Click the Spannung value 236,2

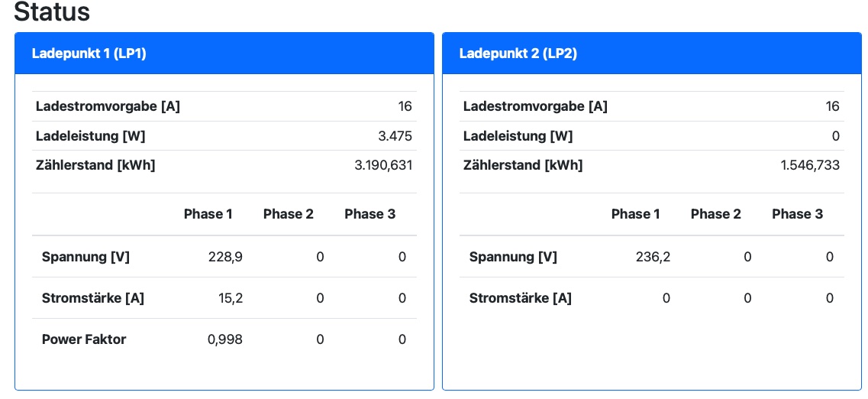point(653,257)
